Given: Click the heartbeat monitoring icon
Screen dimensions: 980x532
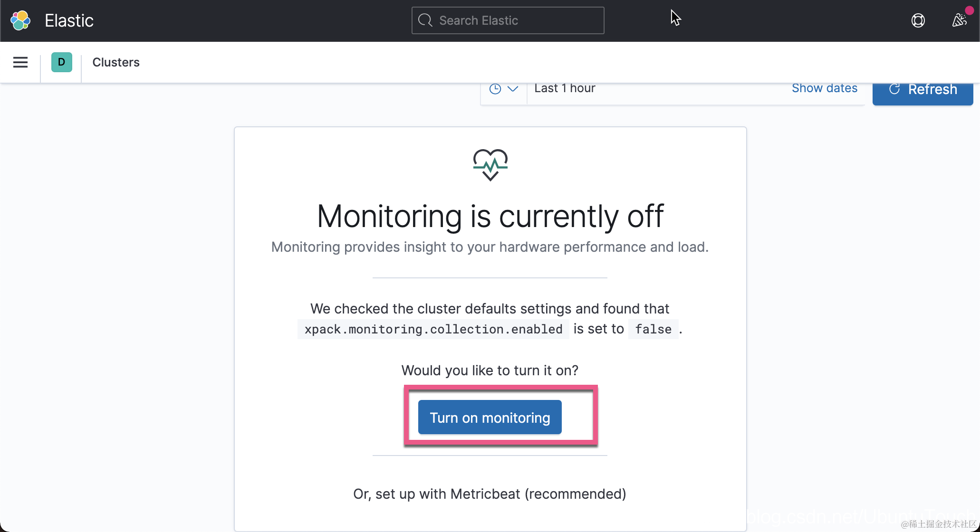Looking at the screenshot, I should 490,165.
